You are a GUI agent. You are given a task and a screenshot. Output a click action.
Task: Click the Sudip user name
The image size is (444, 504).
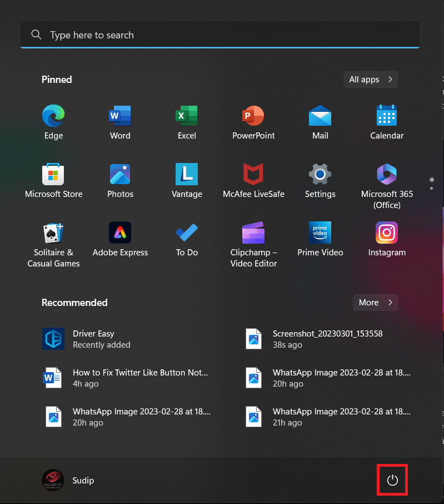click(x=83, y=480)
